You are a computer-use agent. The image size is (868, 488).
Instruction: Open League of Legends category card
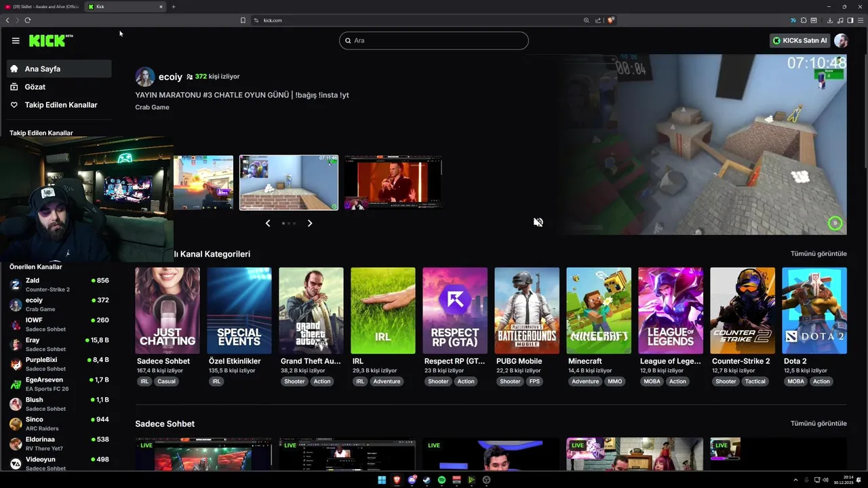(x=671, y=310)
